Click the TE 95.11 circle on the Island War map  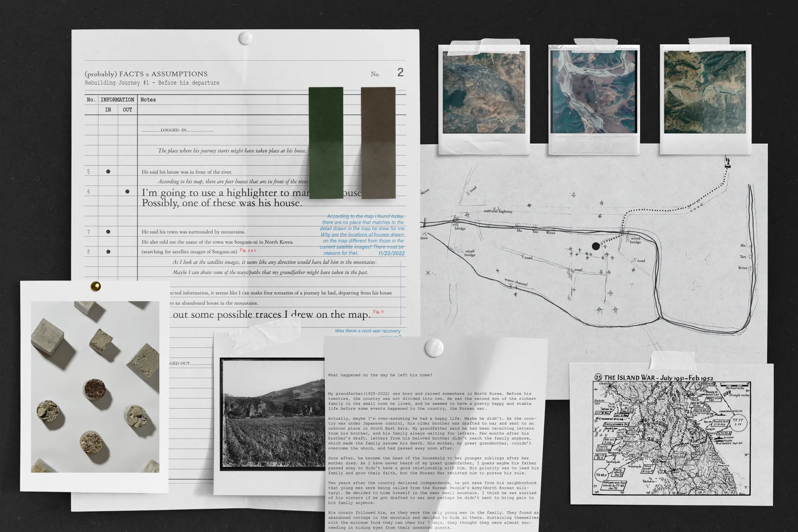pyautogui.click(x=602, y=475)
